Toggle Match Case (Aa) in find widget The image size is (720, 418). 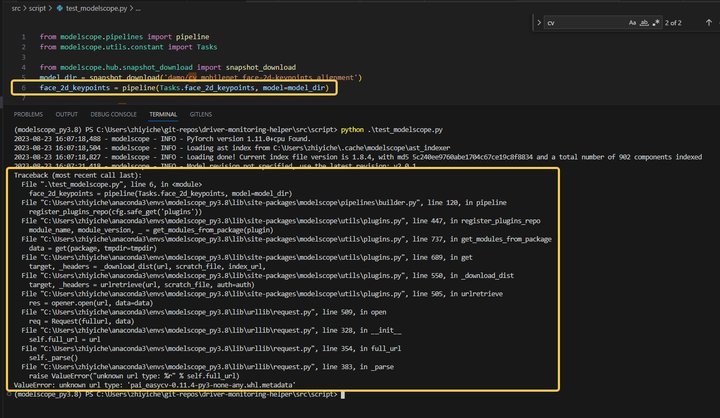pos(632,23)
